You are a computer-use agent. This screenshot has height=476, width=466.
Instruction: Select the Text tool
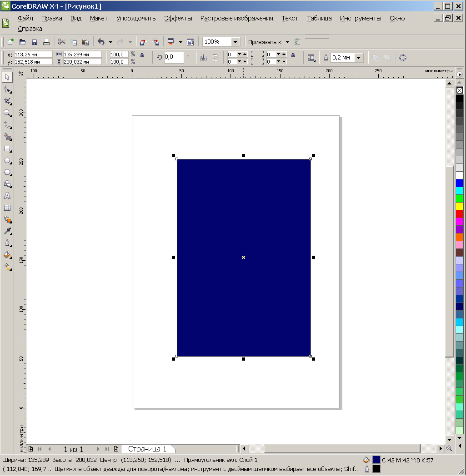7,196
